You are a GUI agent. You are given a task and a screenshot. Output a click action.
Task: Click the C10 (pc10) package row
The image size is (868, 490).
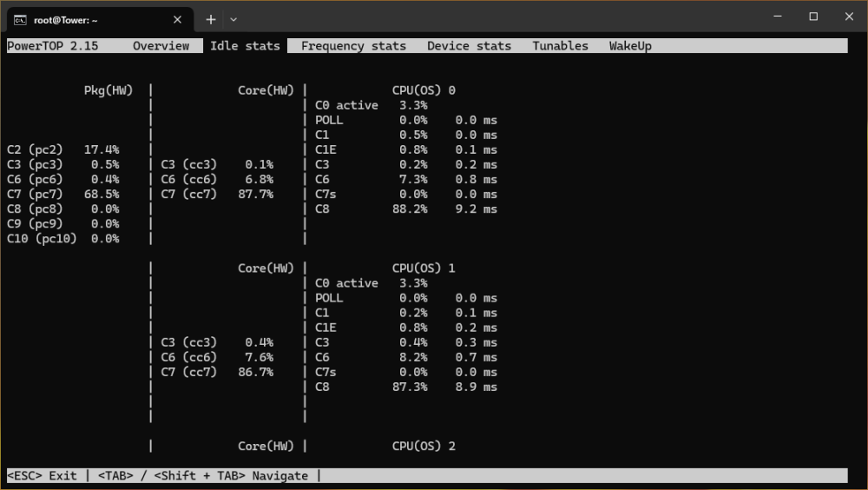pyautogui.click(x=63, y=239)
